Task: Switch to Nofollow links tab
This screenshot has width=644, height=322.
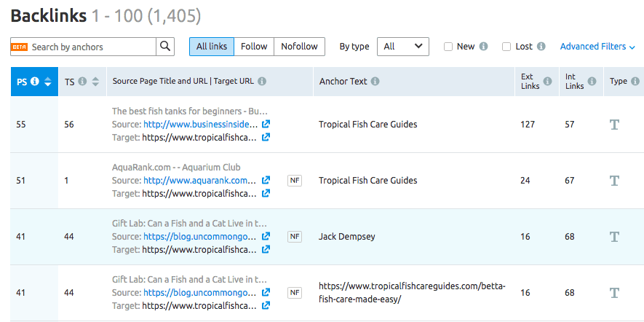Action: pyautogui.click(x=299, y=47)
